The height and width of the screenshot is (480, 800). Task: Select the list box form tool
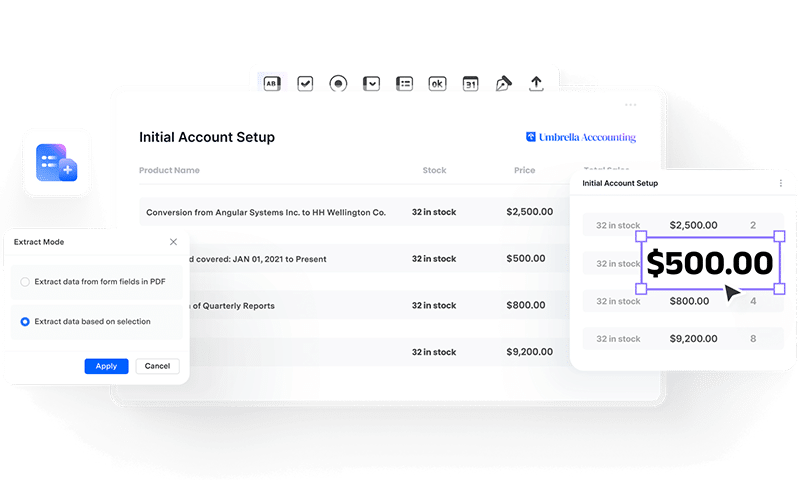[404, 84]
